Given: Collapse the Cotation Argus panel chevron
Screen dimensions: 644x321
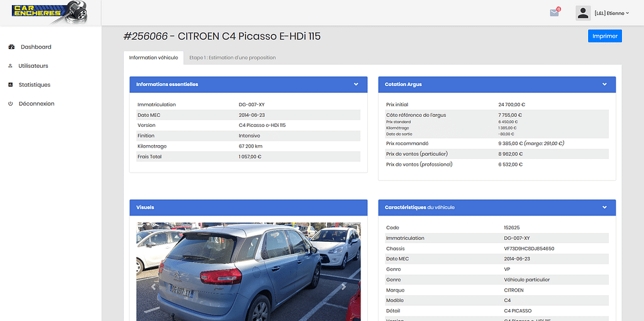Looking at the screenshot, I should 604,84.
